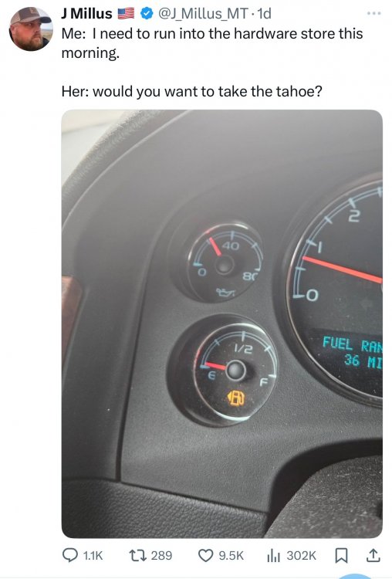
Task: Click the American flag emoji
Action: point(126,14)
